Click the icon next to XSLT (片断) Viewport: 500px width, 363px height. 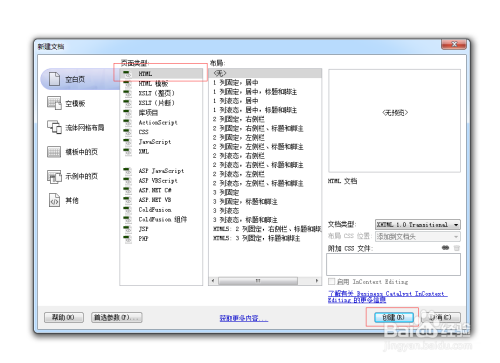(x=127, y=103)
